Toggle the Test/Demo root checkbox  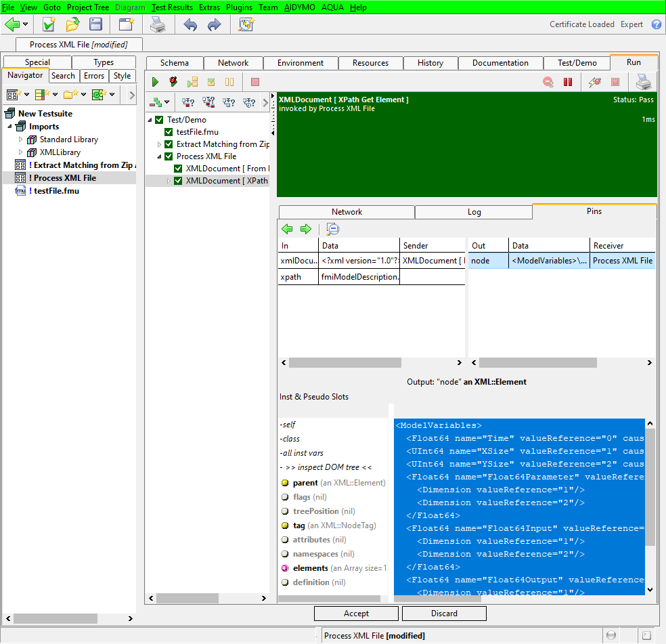pyautogui.click(x=160, y=120)
